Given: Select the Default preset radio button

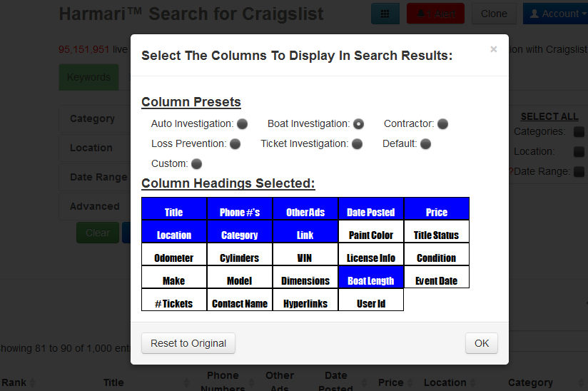Looking at the screenshot, I should [425, 144].
